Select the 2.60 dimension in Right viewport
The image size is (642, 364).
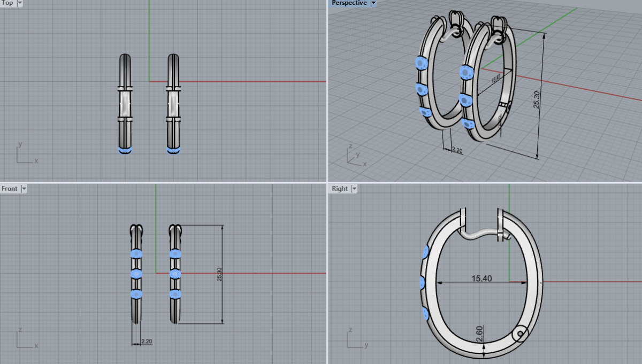(479, 334)
